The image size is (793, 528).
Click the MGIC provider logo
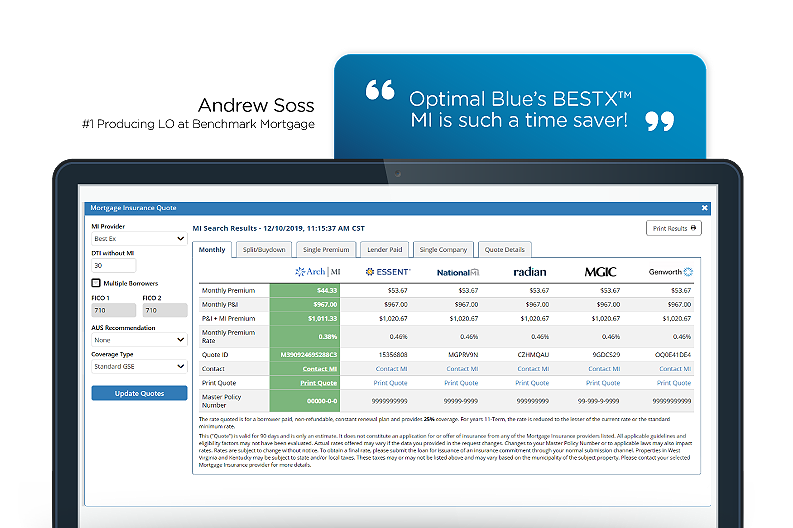tap(603, 271)
